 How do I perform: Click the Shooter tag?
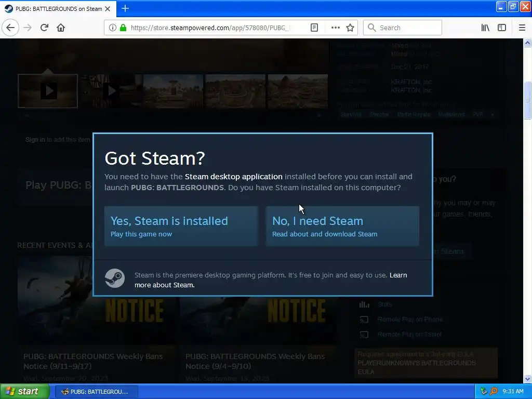pos(379,115)
